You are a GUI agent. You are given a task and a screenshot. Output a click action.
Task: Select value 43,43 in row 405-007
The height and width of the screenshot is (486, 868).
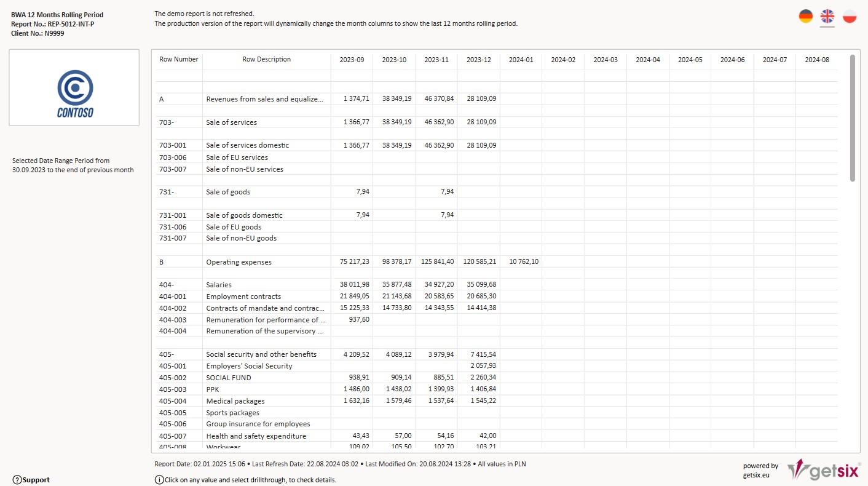pyautogui.click(x=361, y=436)
